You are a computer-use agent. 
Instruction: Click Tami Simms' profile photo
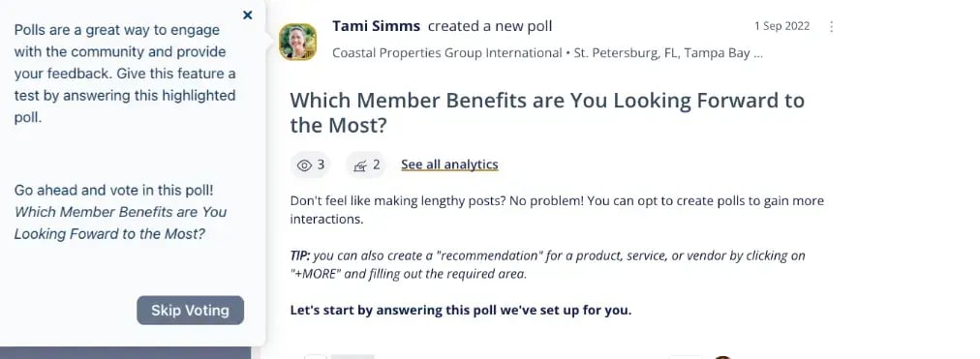pyautogui.click(x=297, y=42)
